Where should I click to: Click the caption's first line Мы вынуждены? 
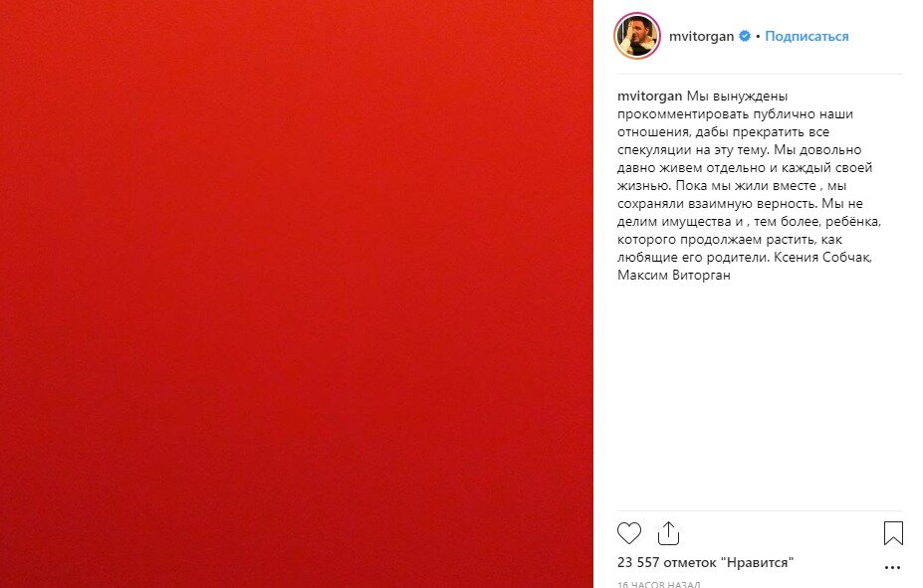pyautogui.click(x=737, y=96)
